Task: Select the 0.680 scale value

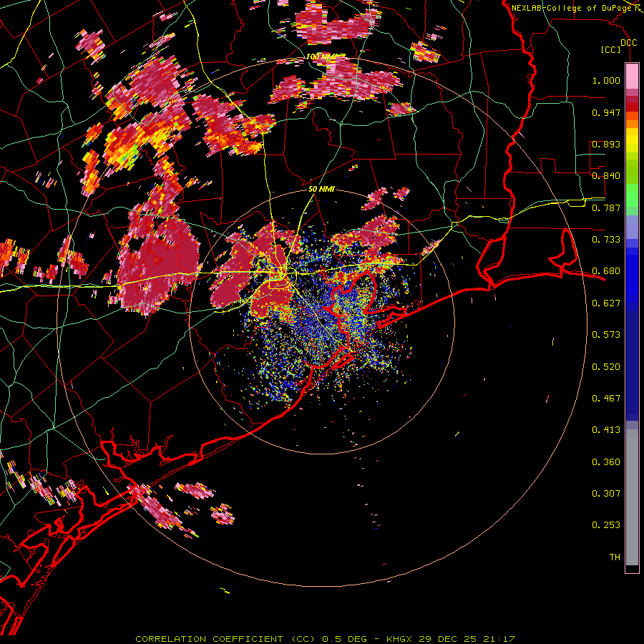Action: [606, 271]
